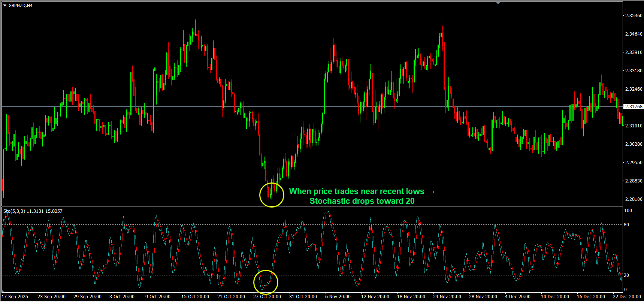Click the 22 Dec 20:00 time label
The width and height of the screenshot is (644, 302).
626,297
